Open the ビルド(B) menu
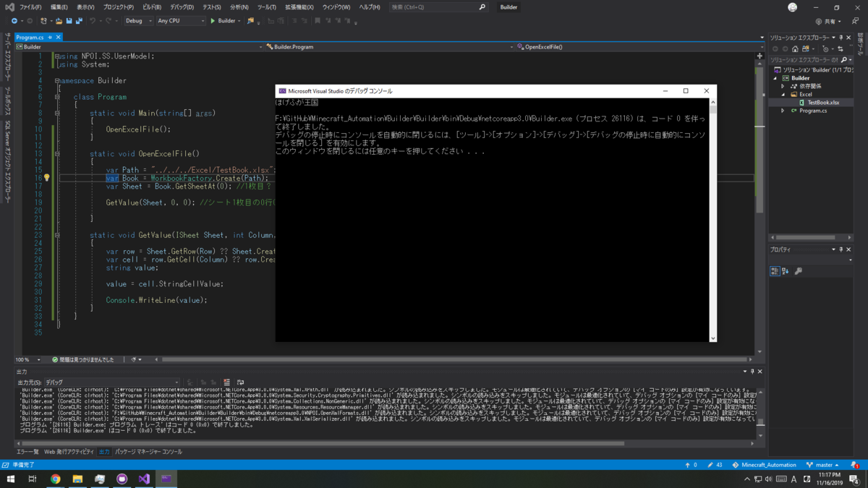 [x=152, y=7]
